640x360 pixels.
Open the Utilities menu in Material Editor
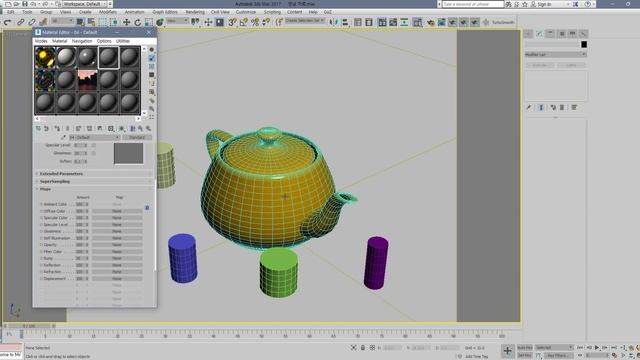[x=123, y=41]
